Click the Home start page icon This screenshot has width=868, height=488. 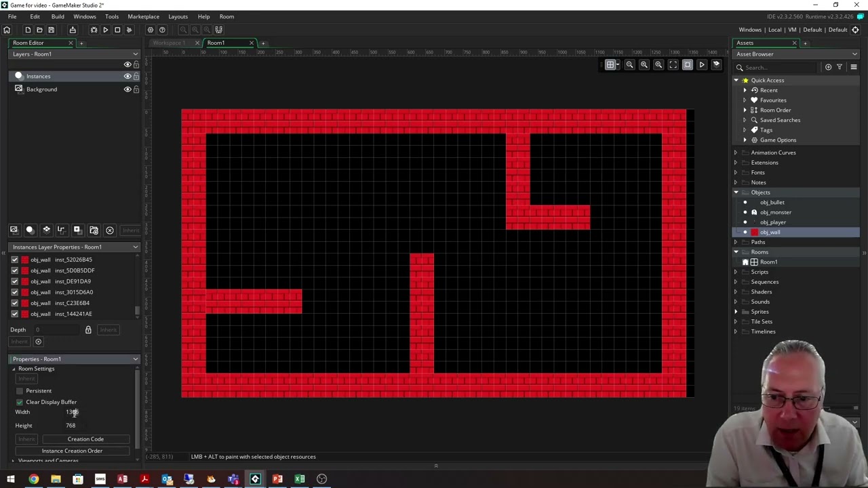(7, 30)
